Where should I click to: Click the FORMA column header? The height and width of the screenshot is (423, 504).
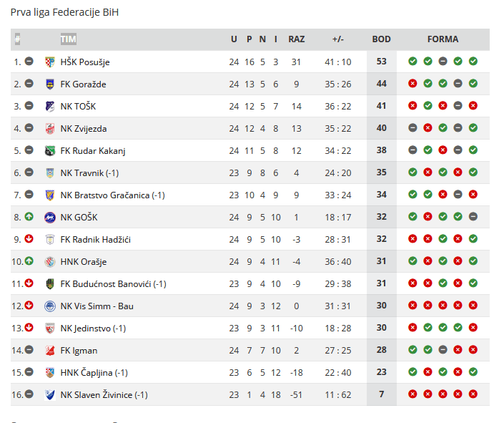pos(443,39)
